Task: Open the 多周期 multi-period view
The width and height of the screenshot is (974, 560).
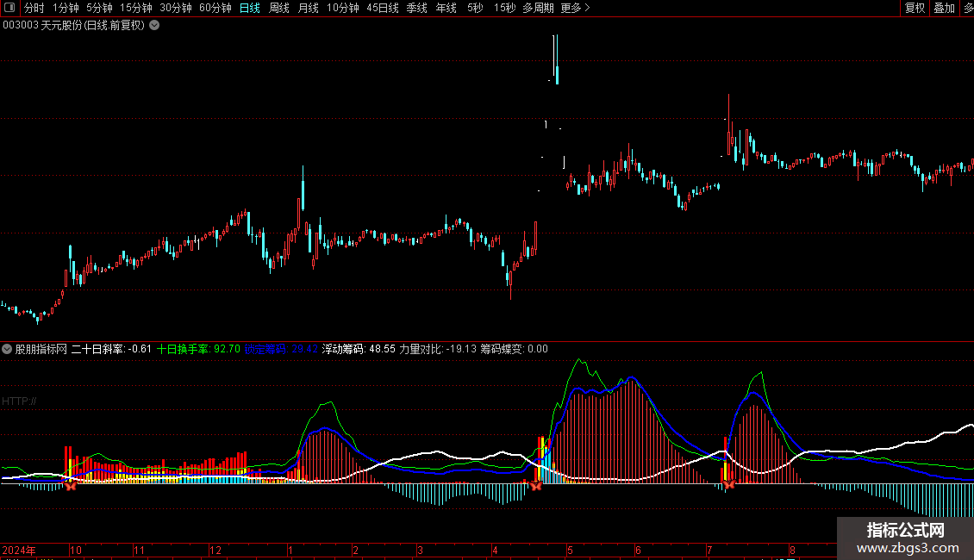Action: tap(538, 8)
